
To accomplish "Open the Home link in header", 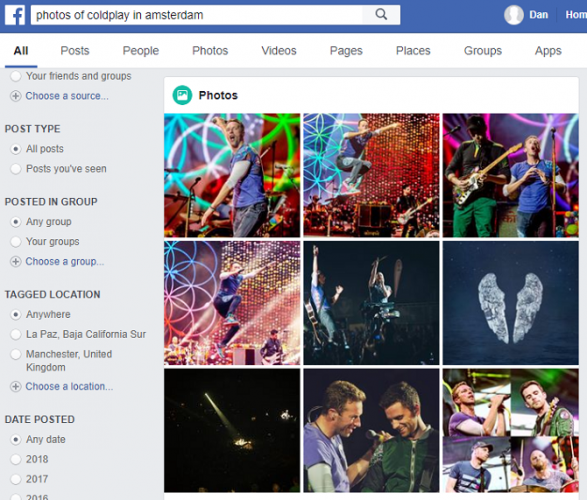I will coord(576,15).
